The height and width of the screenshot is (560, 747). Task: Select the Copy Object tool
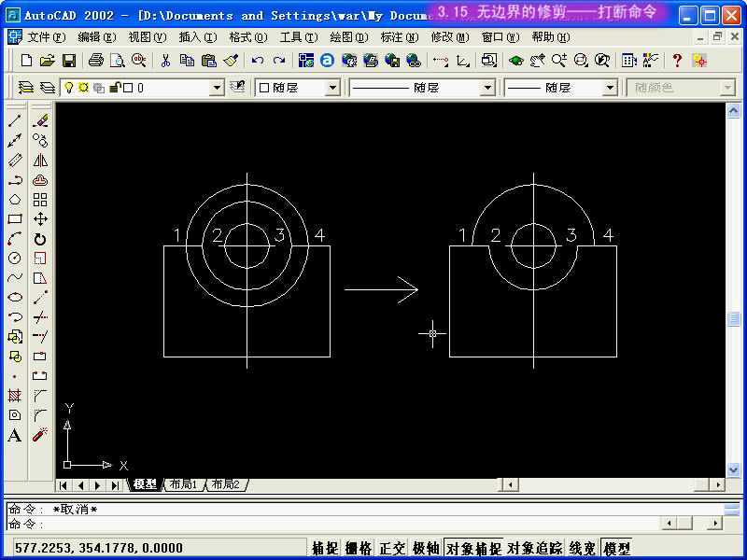(x=40, y=141)
